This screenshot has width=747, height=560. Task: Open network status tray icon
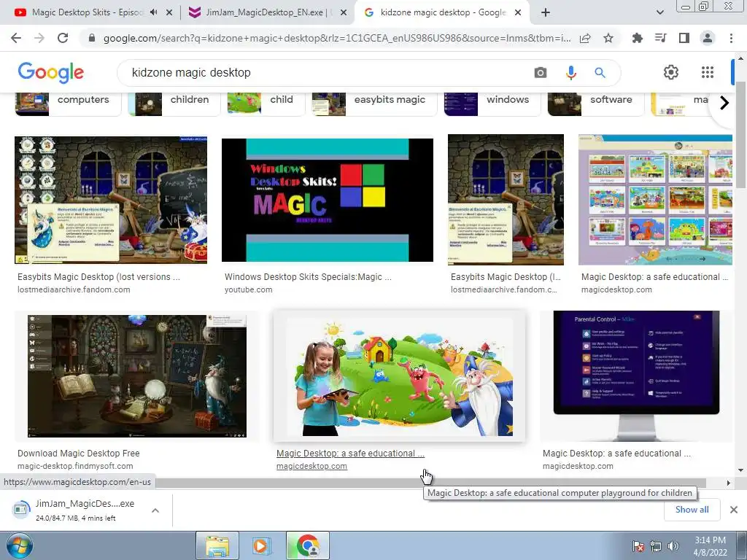click(x=656, y=546)
